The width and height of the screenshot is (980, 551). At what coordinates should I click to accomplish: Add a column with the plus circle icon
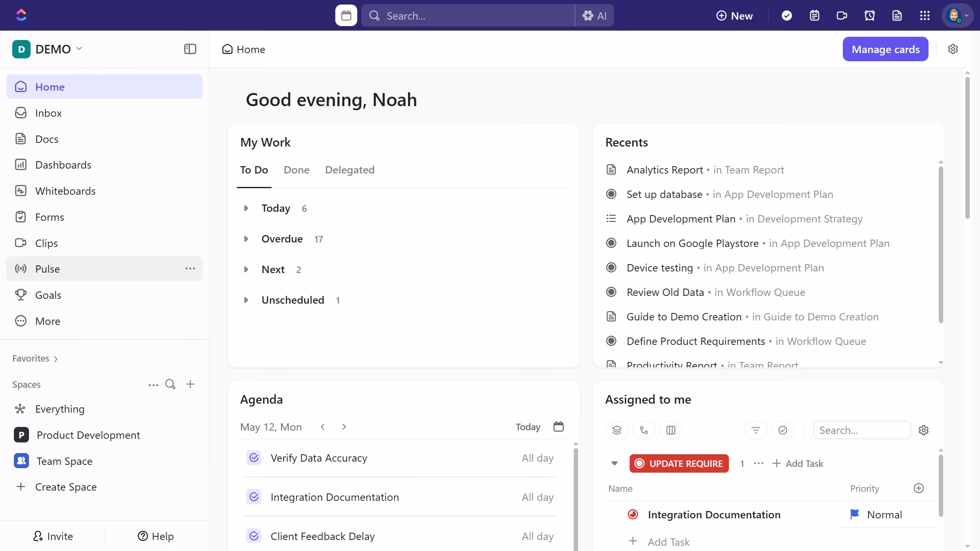click(919, 488)
